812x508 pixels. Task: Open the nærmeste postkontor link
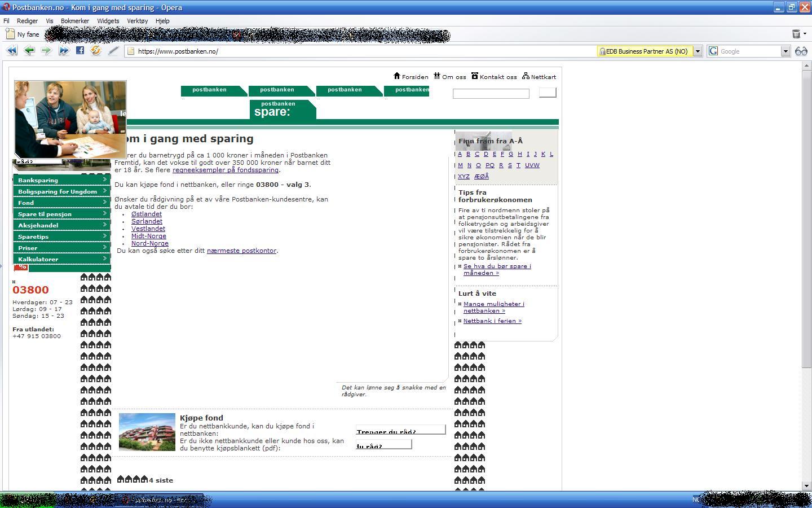pos(241,251)
